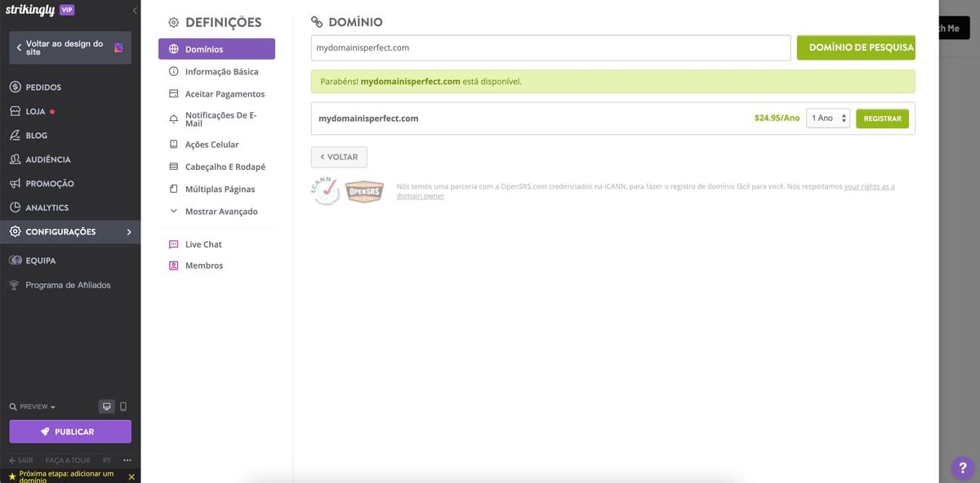Click the three-dots more options icon
The image size is (980, 483).
tap(127, 460)
